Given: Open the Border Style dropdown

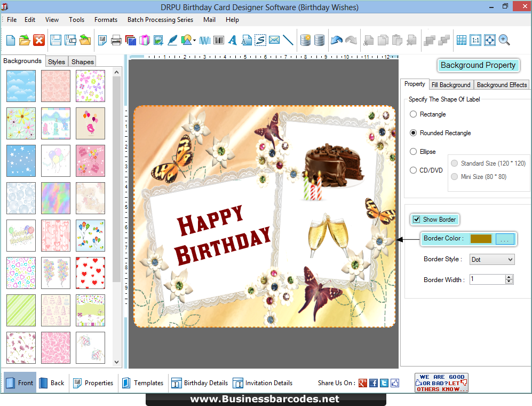Looking at the screenshot, I should pyautogui.click(x=491, y=260).
